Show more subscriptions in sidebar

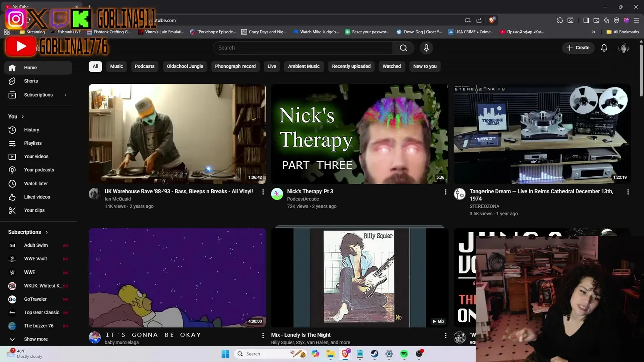point(38,339)
